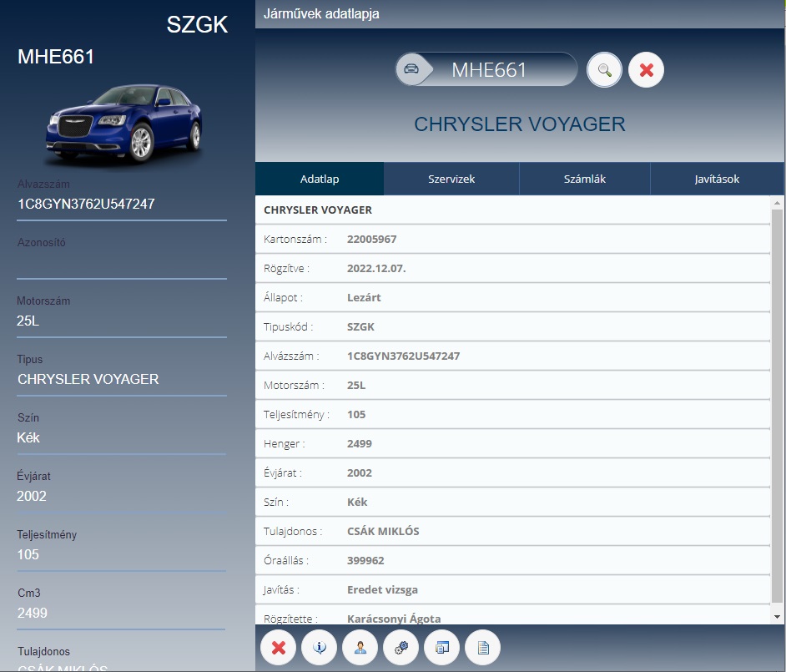Image resolution: width=786 pixels, height=672 pixels.
Task: Click the Cm3 value 2499 in left panel
Action: 32,613
